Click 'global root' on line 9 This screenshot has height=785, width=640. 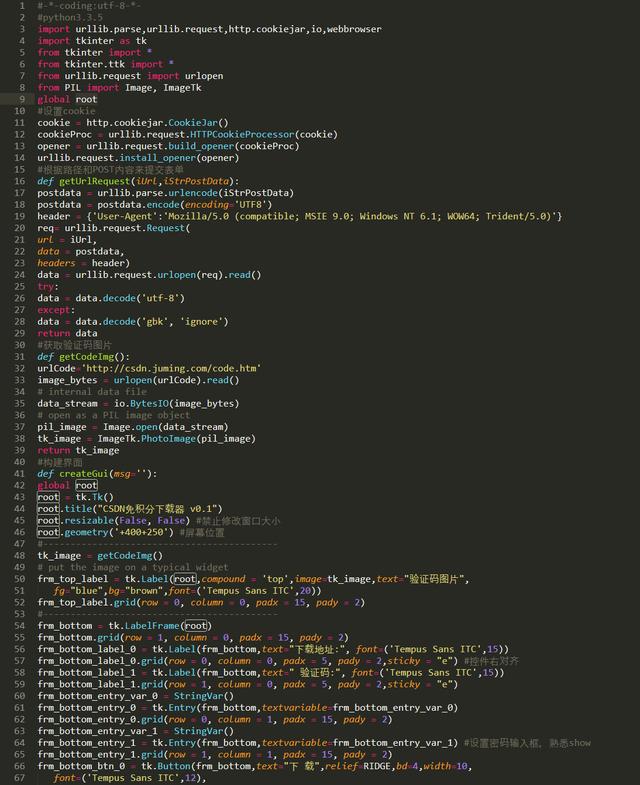click(67, 99)
